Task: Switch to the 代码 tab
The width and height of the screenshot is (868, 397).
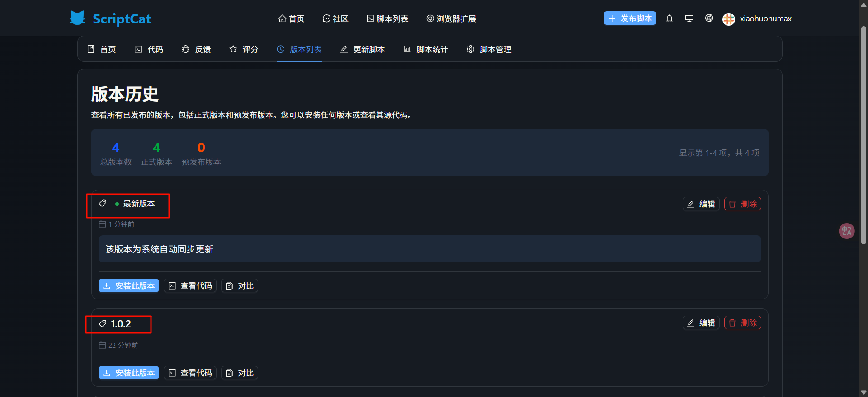Action: (x=149, y=49)
